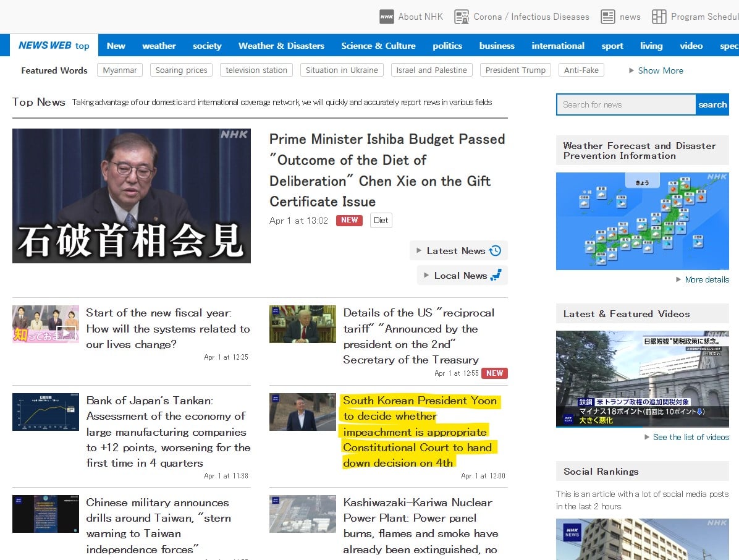
Task: Click the map icon in Local News
Action: pos(496,275)
